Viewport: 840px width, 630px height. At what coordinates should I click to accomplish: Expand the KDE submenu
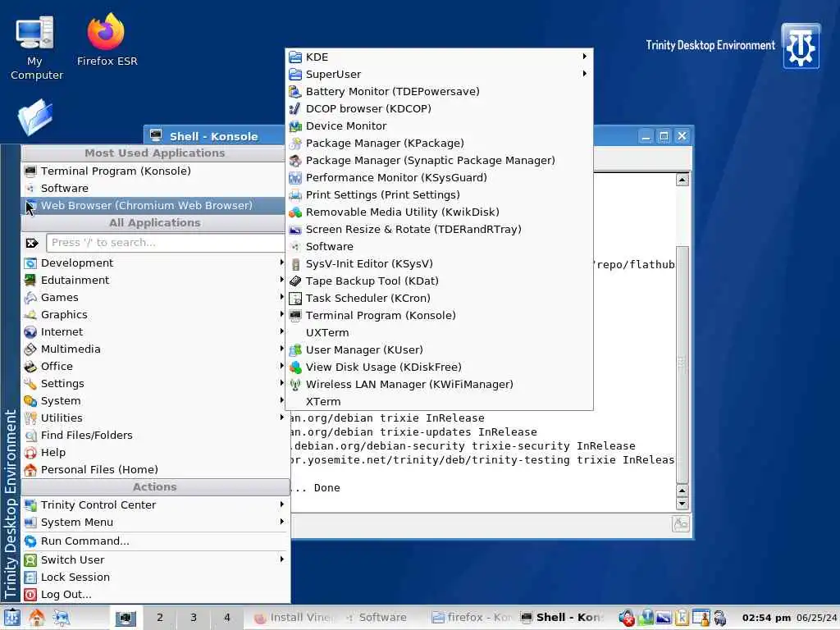(x=439, y=57)
